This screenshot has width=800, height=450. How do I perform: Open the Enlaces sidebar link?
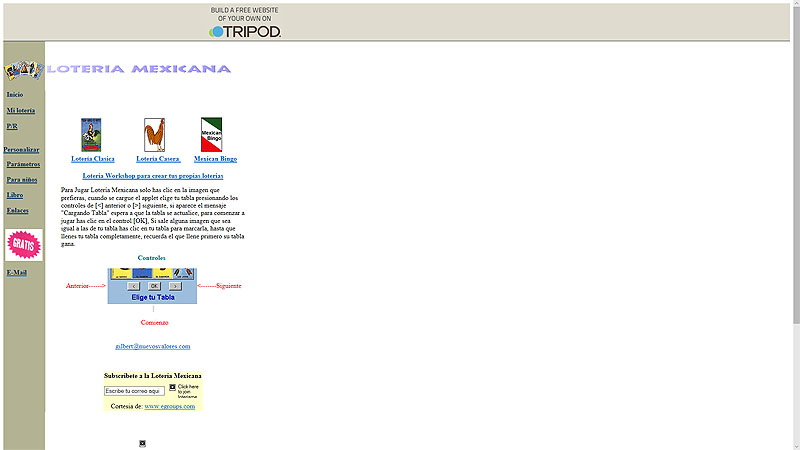coord(17,211)
